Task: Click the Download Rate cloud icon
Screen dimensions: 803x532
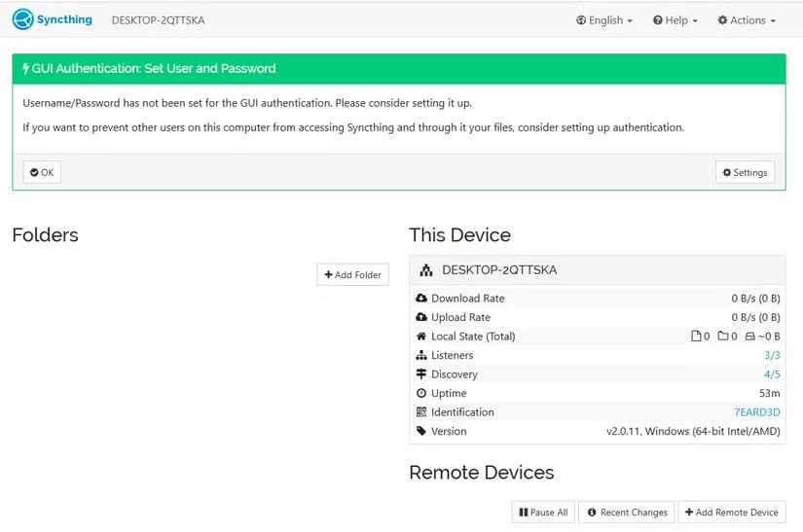Action: 421,299
